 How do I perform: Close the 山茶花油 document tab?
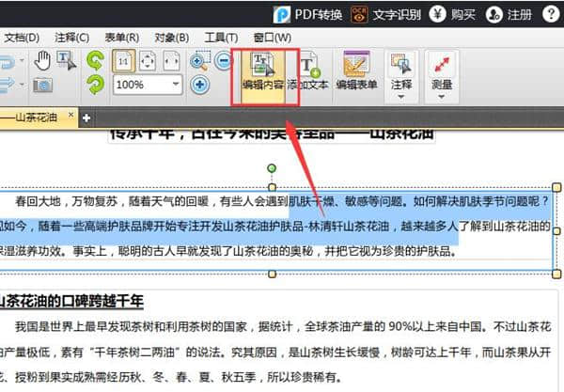pyautogui.click(x=70, y=115)
